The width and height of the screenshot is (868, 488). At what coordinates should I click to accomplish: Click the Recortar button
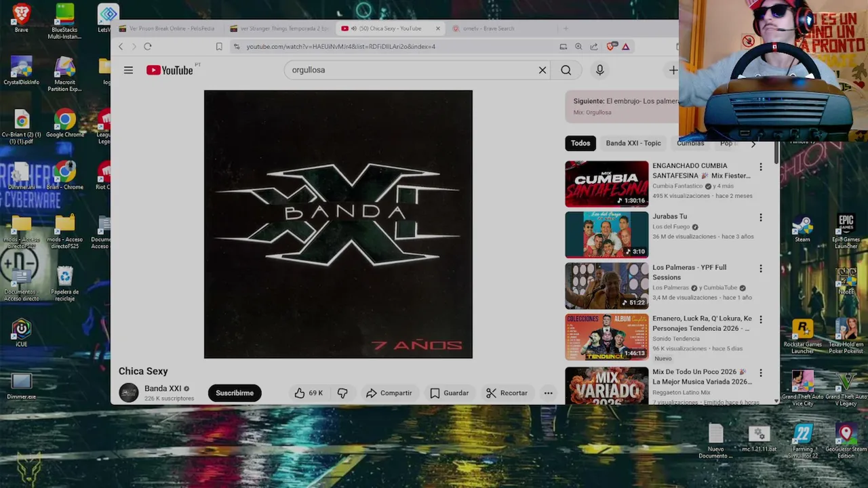(507, 393)
